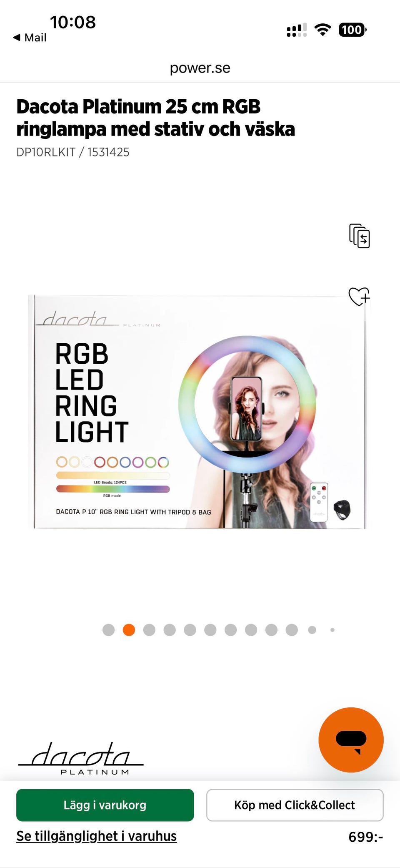Click Köp med Click&Collect button

[295, 805]
